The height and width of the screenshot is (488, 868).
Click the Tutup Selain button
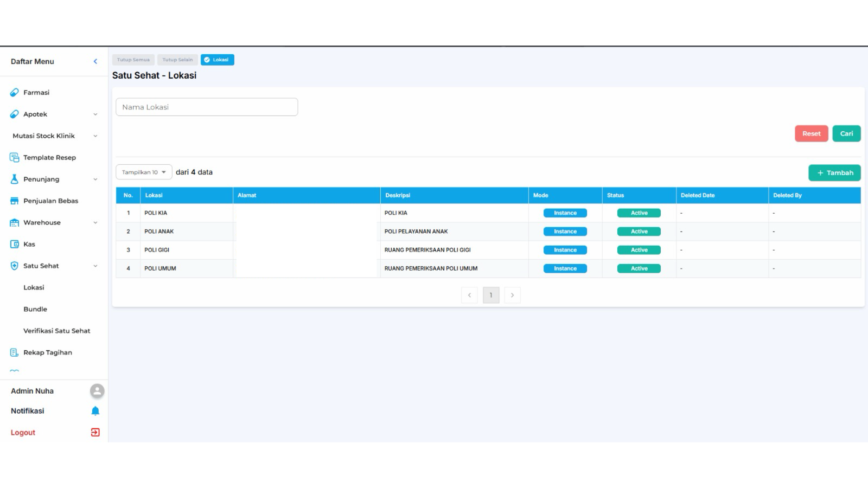[177, 60]
